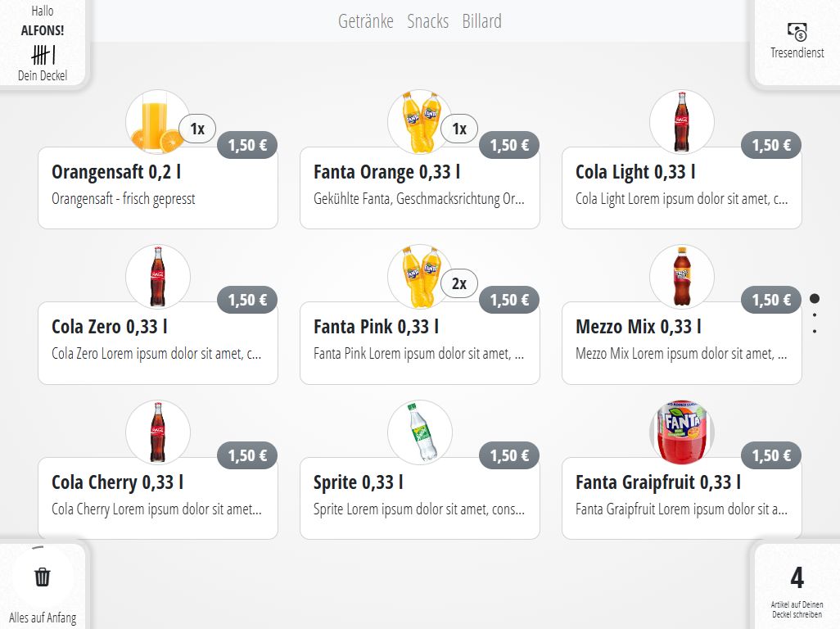Add Cola Zero 0,33 l card
Image resolution: width=840 pixels, height=629 pixels.
click(x=158, y=342)
